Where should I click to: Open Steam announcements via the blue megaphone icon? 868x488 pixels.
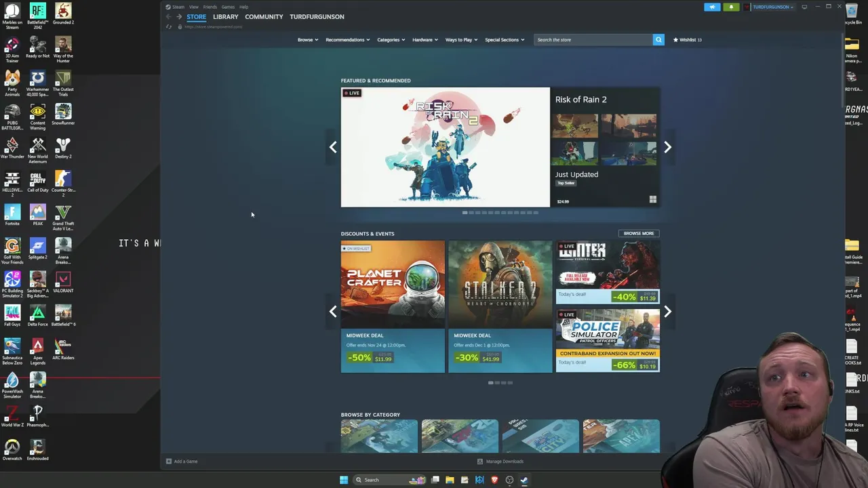tap(712, 7)
